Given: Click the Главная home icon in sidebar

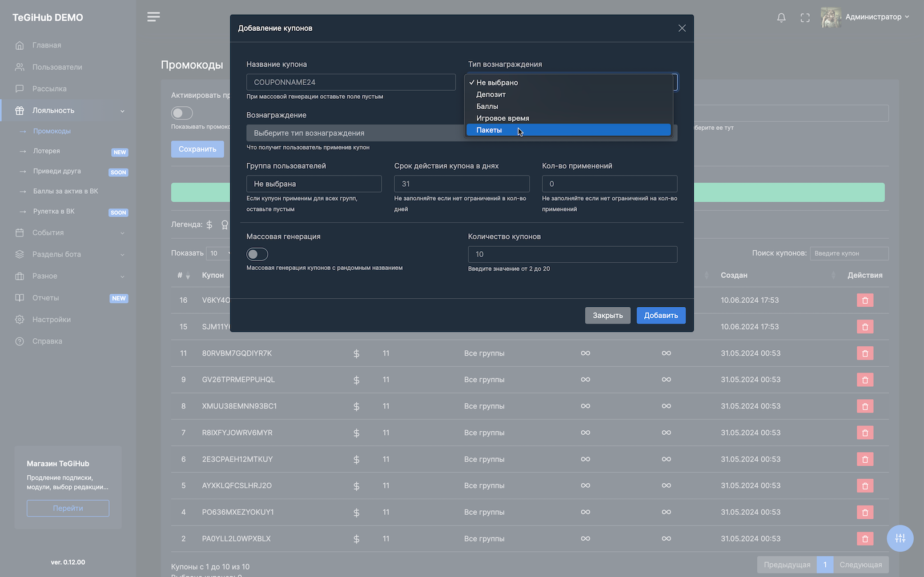Looking at the screenshot, I should pyautogui.click(x=19, y=45).
